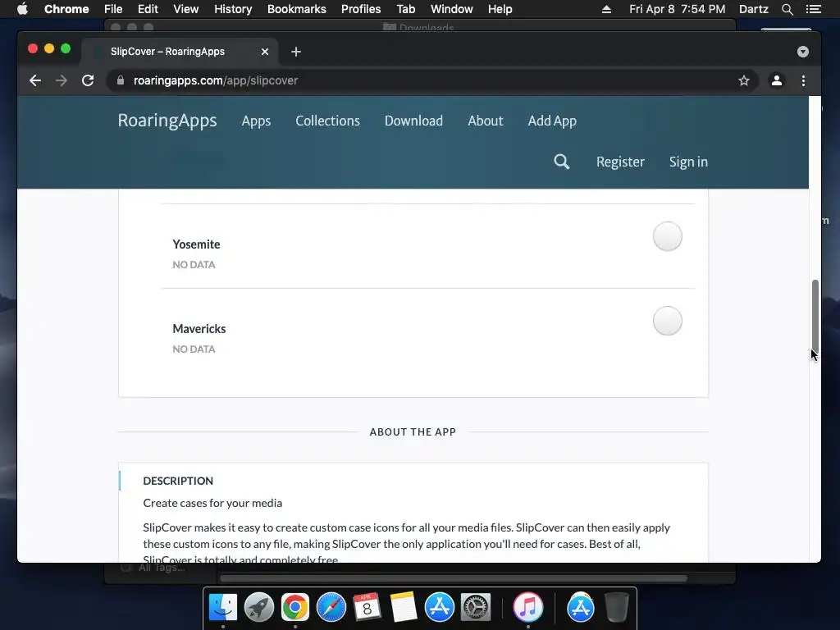Open the File menu
Viewport: 840px width, 630px height.
click(113, 9)
